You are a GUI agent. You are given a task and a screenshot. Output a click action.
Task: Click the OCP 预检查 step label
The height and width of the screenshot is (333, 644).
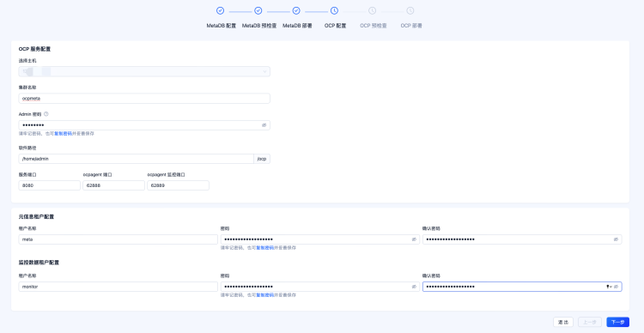pyautogui.click(x=374, y=26)
